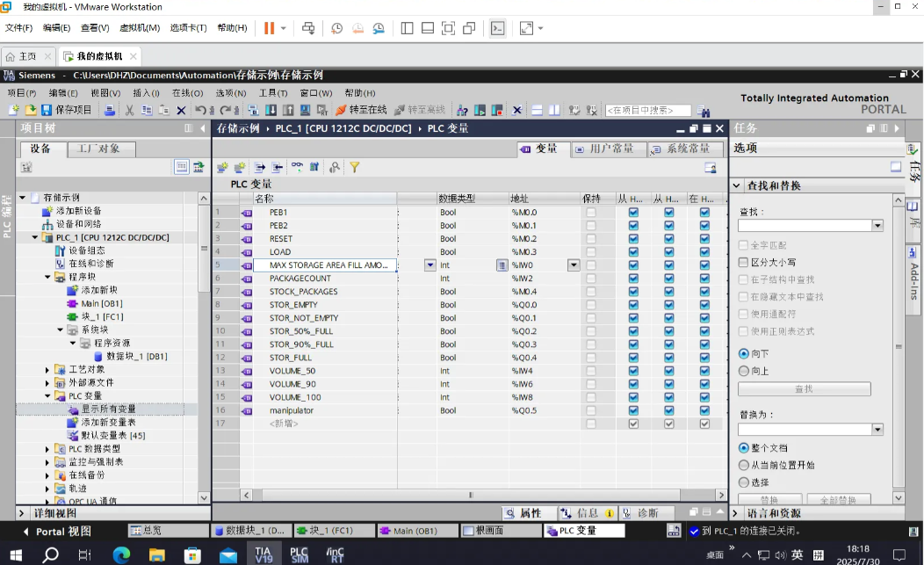The height and width of the screenshot is (565, 924).
Task: Select the upward search direction radio button
Action: [x=744, y=371]
